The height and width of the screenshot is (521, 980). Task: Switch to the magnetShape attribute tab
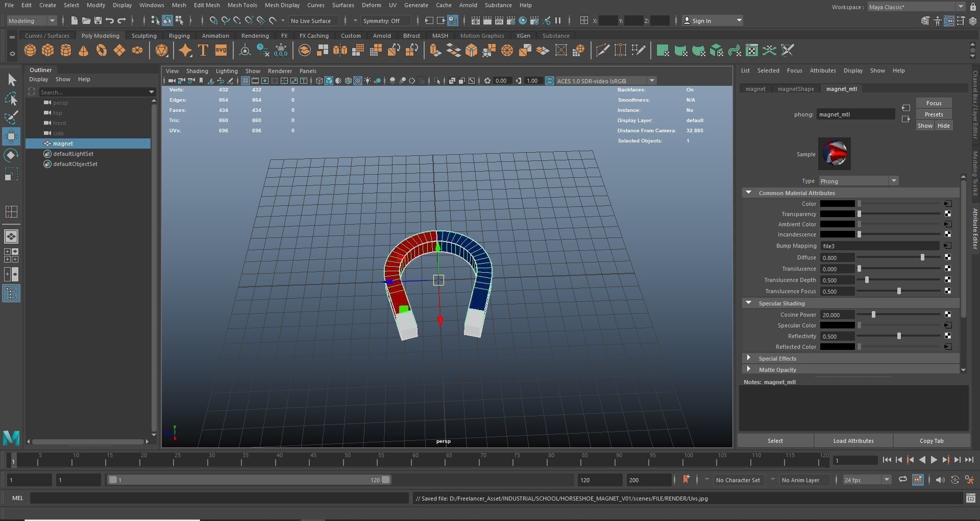click(x=796, y=89)
